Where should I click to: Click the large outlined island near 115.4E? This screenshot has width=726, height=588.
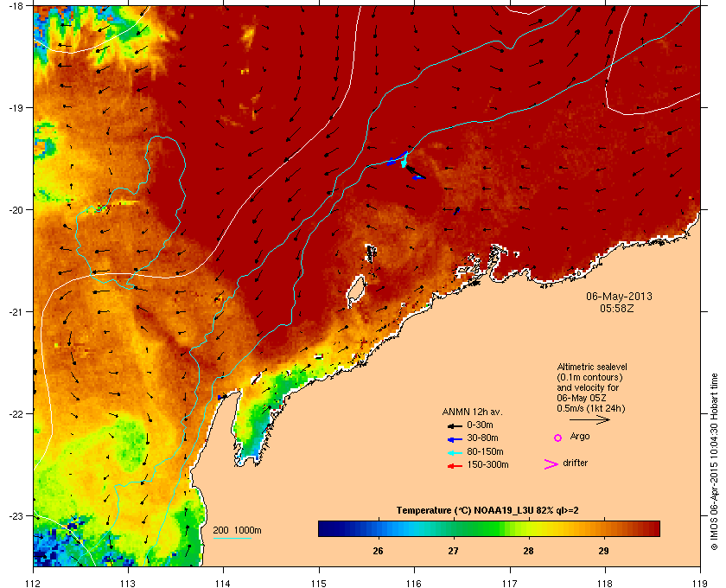356,291
